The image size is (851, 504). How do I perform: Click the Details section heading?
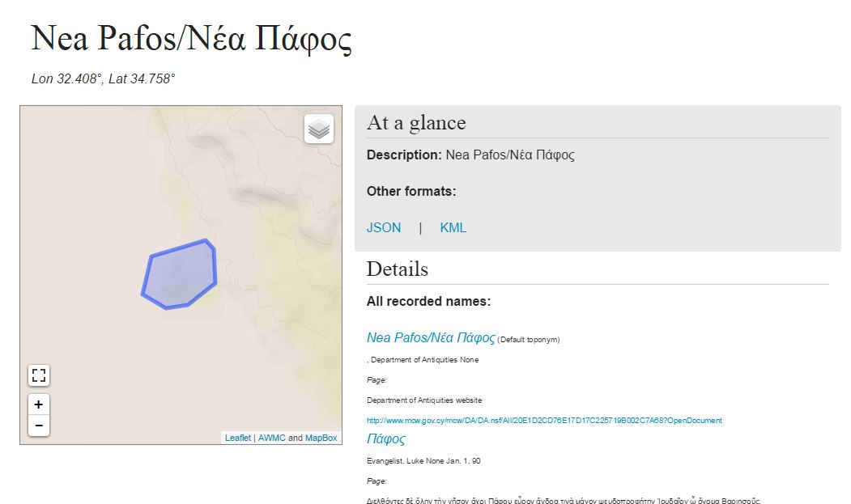tap(398, 269)
